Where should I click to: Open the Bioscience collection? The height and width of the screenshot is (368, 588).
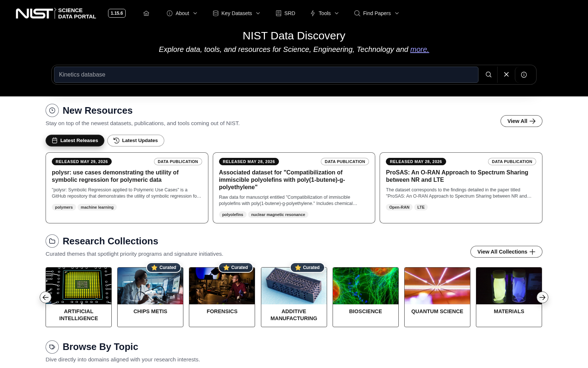coord(366,297)
